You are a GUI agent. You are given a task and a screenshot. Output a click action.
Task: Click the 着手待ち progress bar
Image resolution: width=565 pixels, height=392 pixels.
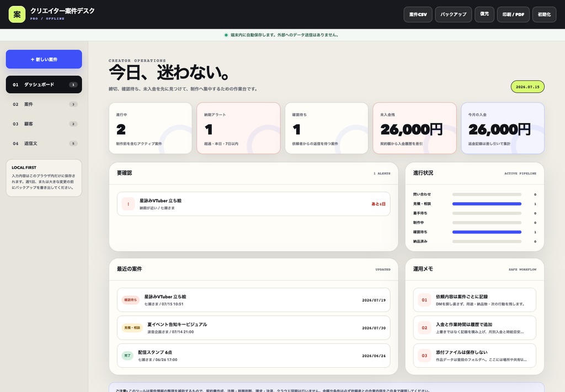(x=487, y=213)
